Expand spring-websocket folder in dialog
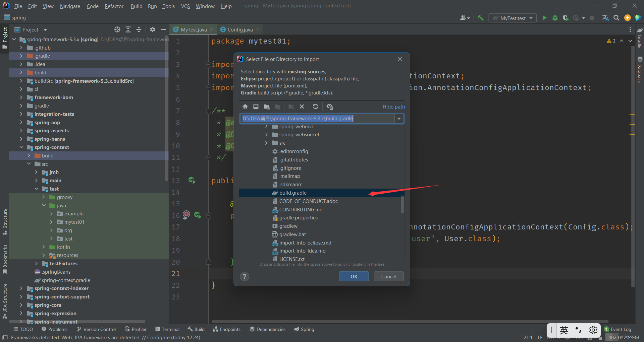This screenshot has width=644, height=342. pyautogui.click(x=266, y=135)
